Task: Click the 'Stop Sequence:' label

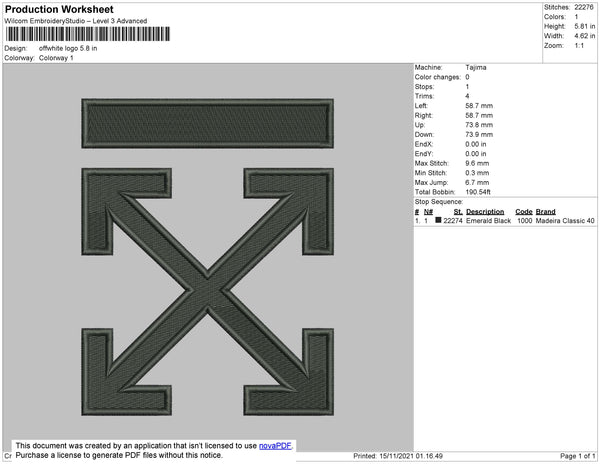Action: [x=439, y=202]
